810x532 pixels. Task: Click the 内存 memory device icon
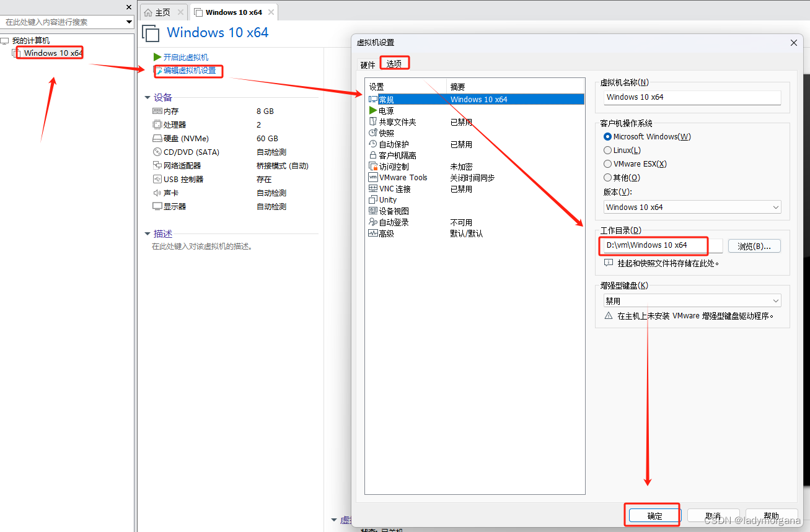point(157,111)
